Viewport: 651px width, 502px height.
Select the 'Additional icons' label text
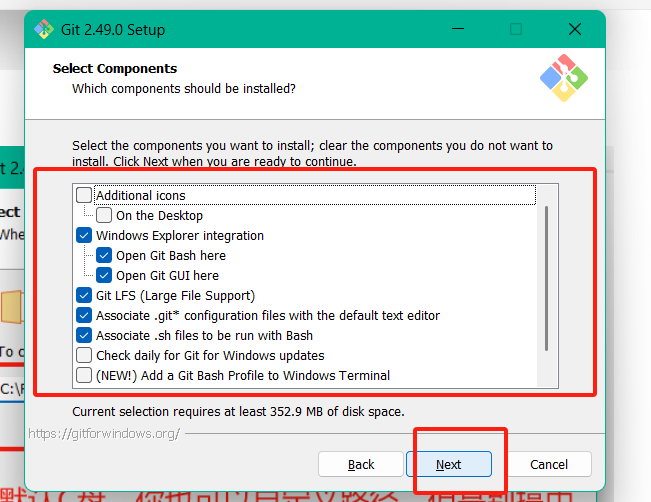[x=141, y=195]
